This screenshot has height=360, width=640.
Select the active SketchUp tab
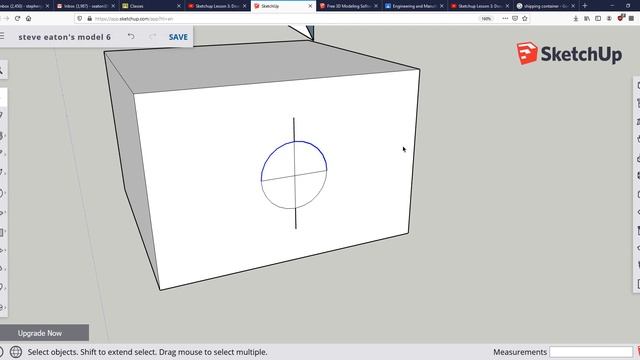click(283, 6)
